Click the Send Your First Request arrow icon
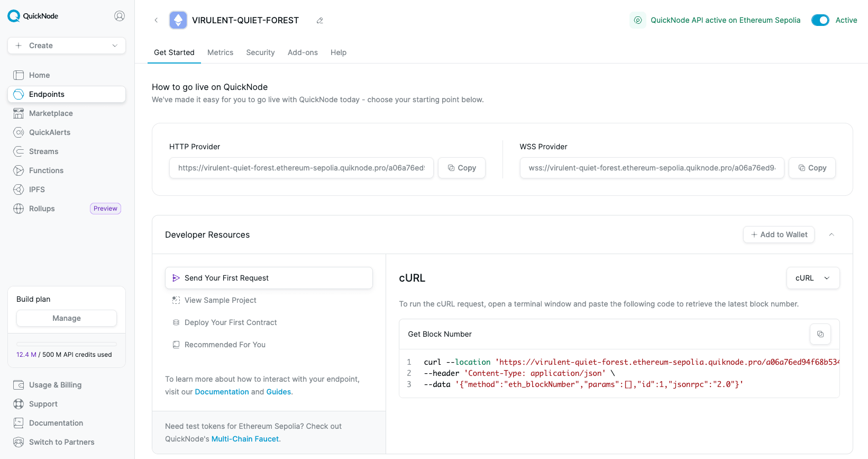 click(176, 278)
